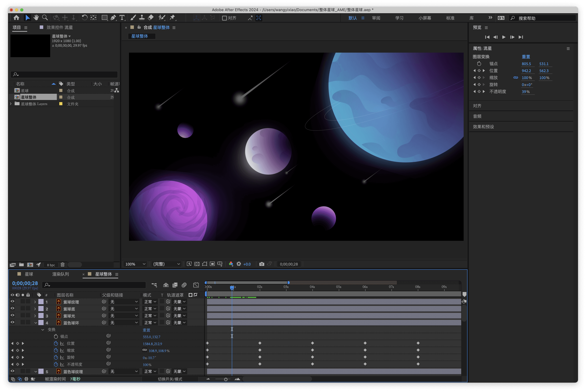This screenshot has width=586, height=392.
Task: Open blend mode dropdown for 紫球底 layer
Action: (150, 309)
